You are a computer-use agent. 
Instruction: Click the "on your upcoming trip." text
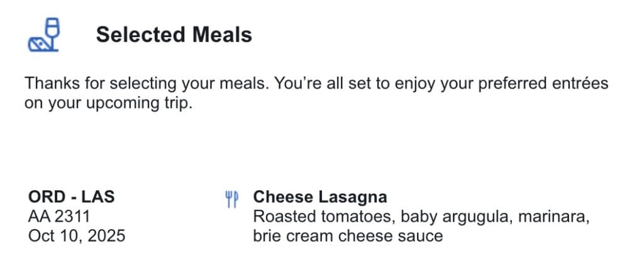click(x=108, y=103)
